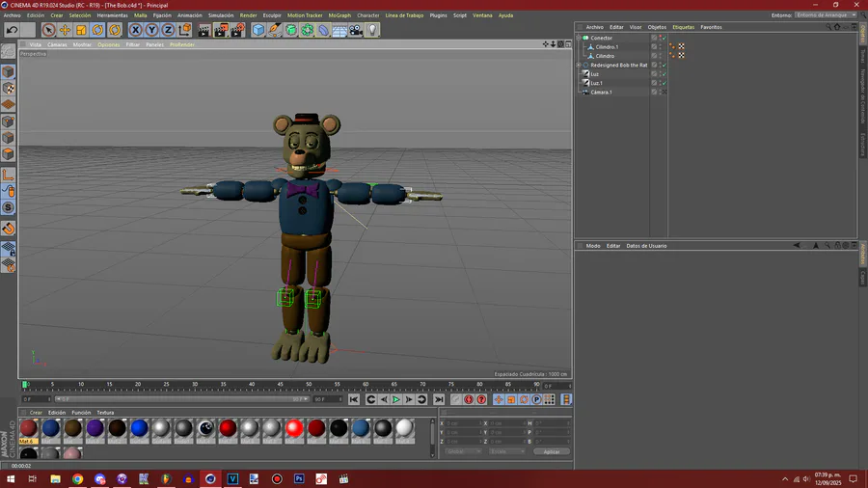Click the floor environment icon
The image size is (868, 488).
point(339,30)
